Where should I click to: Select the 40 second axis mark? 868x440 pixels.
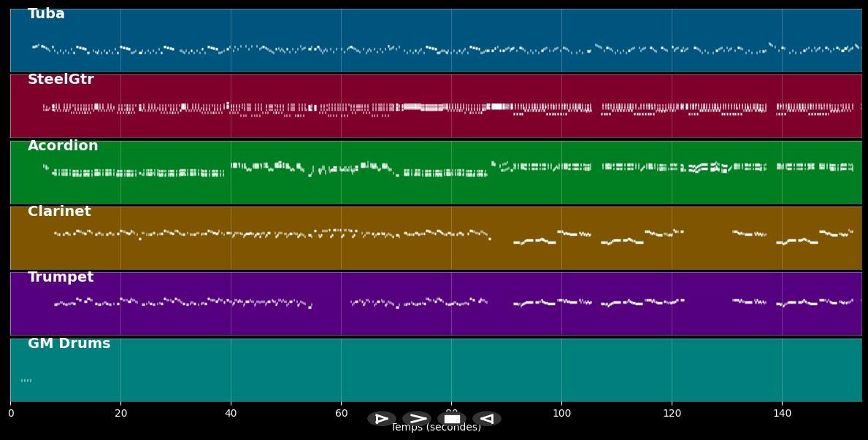tap(231, 414)
